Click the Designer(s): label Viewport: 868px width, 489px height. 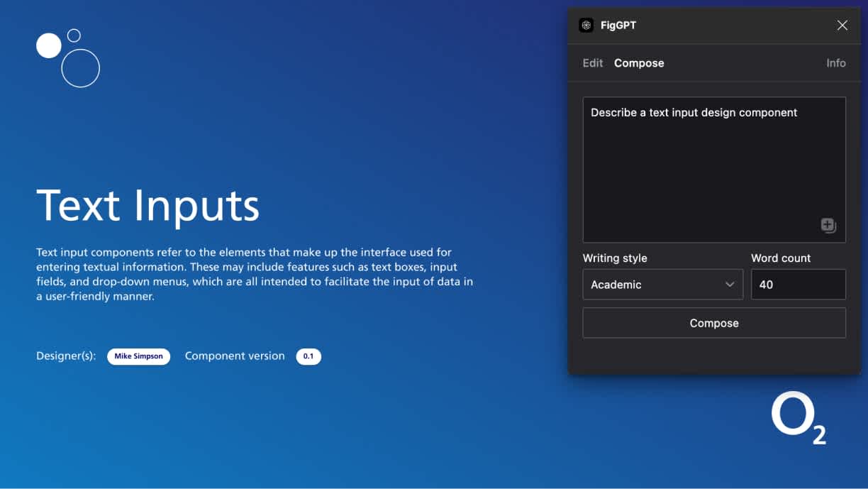click(66, 356)
